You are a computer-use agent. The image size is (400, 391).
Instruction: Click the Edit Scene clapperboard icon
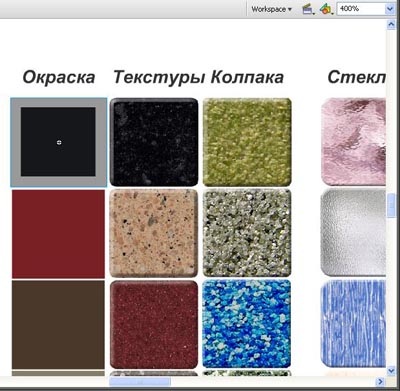coord(308,9)
